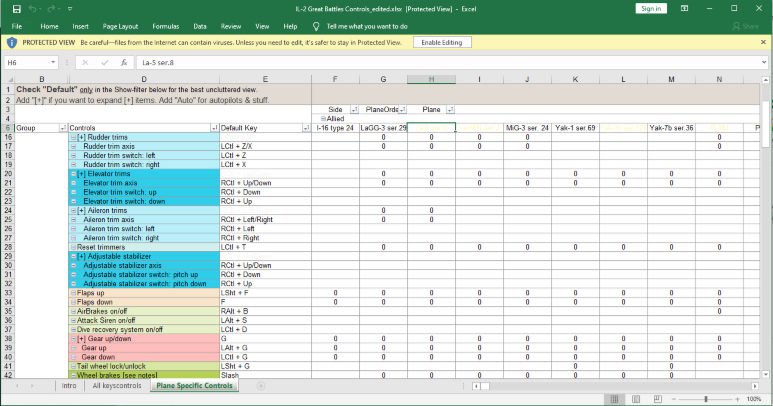Screen dimensions: 773x406
Task: Click the formula bar Cancel X icon
Action: 85,63
